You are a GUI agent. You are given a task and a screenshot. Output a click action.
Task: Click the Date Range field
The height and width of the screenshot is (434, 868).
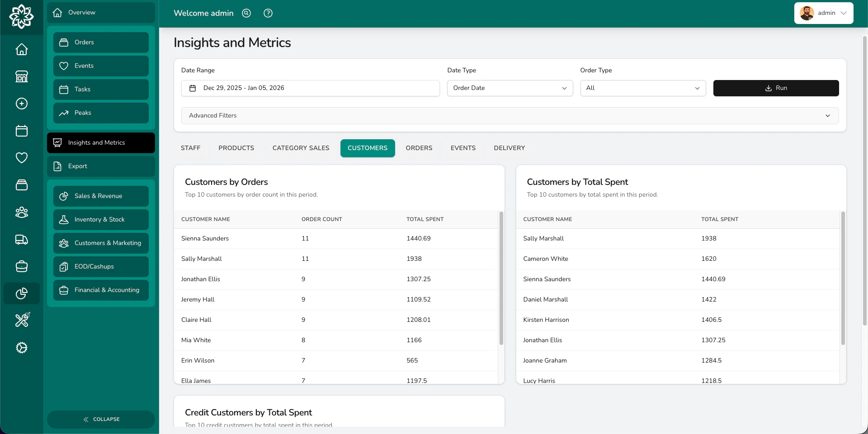coord(310,88)
